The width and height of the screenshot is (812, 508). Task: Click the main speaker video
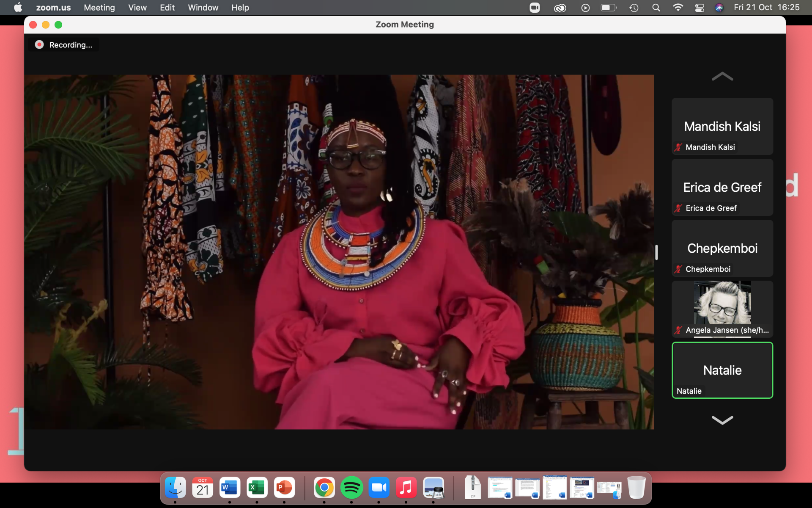[x=339, y=252]
